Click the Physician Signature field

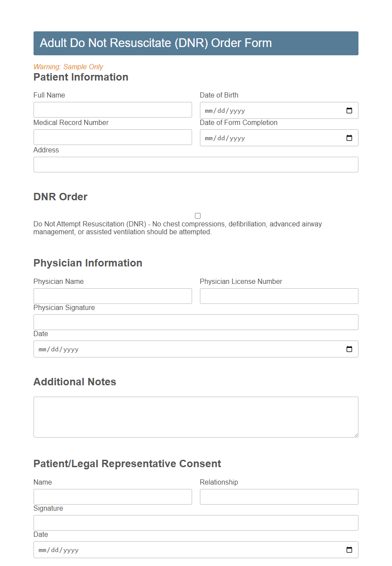pos(196,322)
